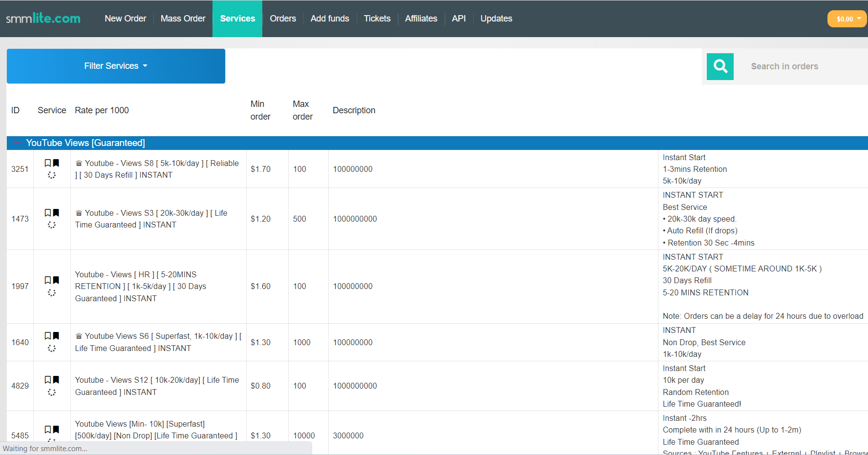Screen dimensions: 868x455
Task: Click filled bookmark icon for service 1640
Action: 56,336
